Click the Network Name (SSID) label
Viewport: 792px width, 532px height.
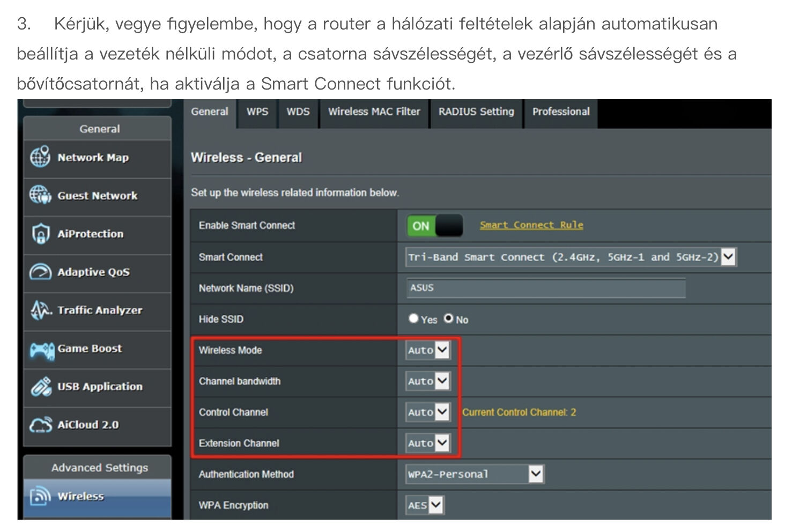[246, 288]
